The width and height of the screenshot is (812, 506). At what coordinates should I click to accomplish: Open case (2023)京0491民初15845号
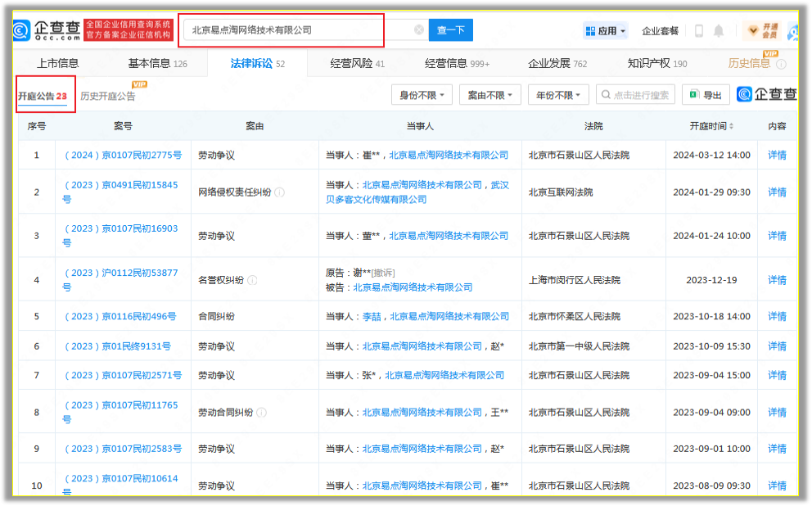(x=120, y=192)
